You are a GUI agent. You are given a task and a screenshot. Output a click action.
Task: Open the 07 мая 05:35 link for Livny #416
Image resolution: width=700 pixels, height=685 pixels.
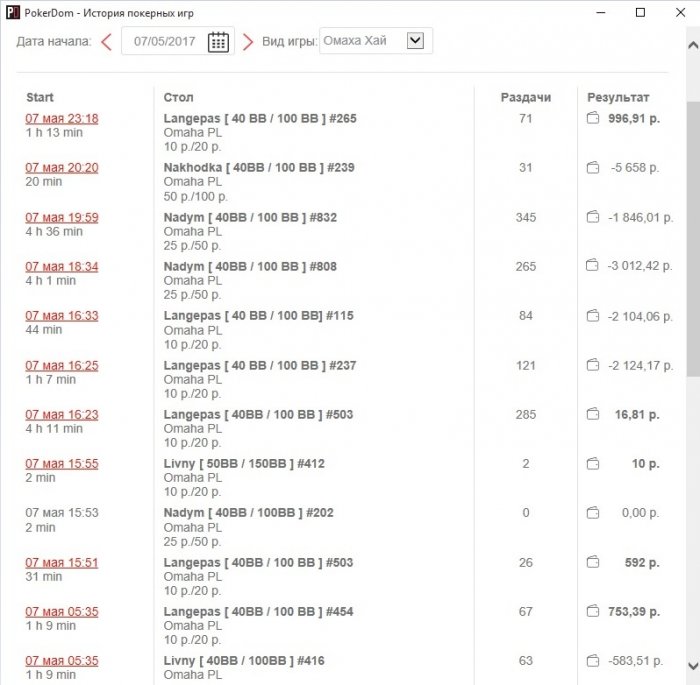click(x=62, y=661)
